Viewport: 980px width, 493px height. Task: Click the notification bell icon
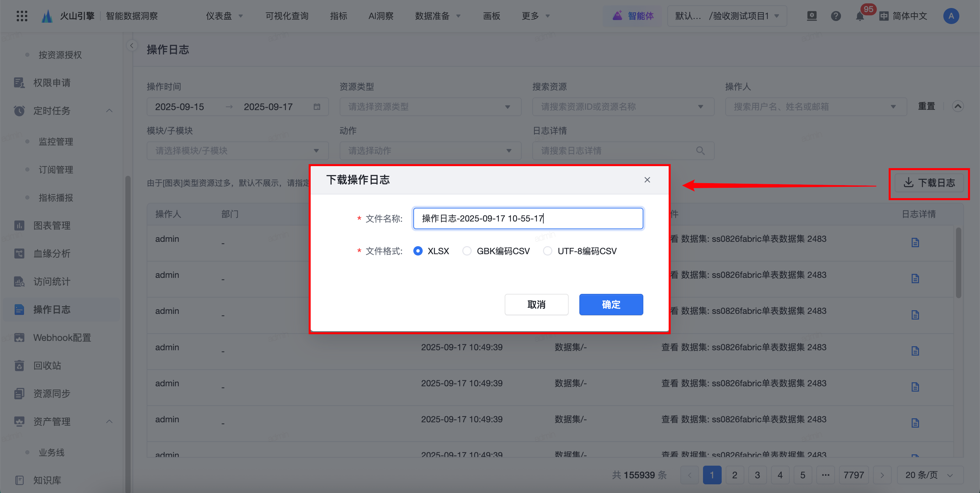point(859,16)
